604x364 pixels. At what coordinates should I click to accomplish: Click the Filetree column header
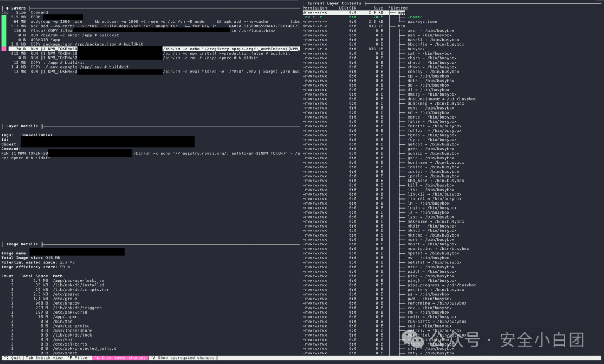(398, 8)
